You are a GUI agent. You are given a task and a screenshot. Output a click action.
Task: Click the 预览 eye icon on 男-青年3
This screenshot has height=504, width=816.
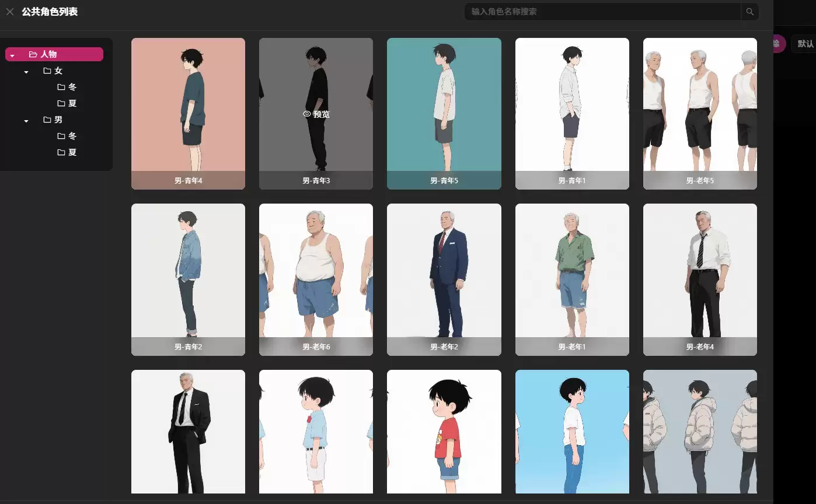click(x=307, y=114)
